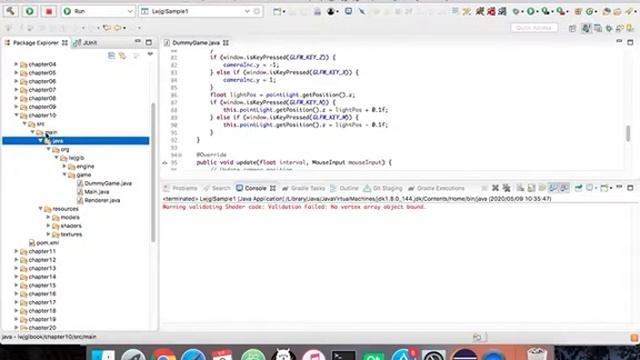Screen dimensions: 640x360
Task: Click the red External Tools icon
Action: (561, 11)
